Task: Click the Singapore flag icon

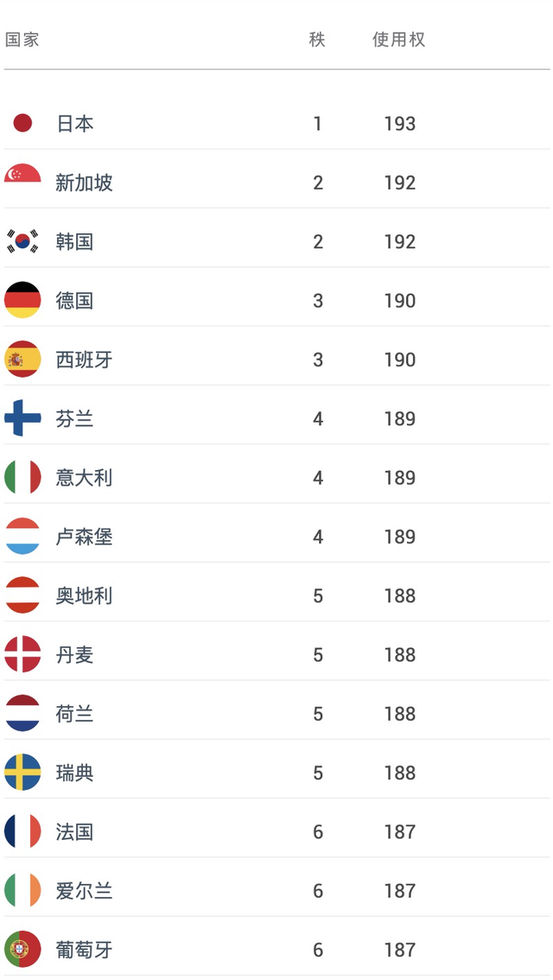Action: (22, 173)
